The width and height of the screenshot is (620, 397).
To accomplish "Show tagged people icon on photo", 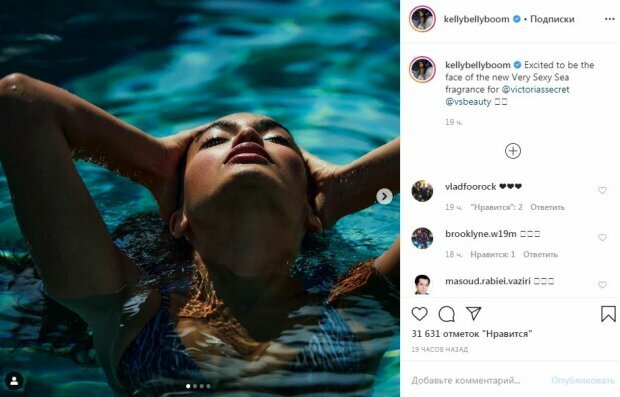I will point(15,381).
